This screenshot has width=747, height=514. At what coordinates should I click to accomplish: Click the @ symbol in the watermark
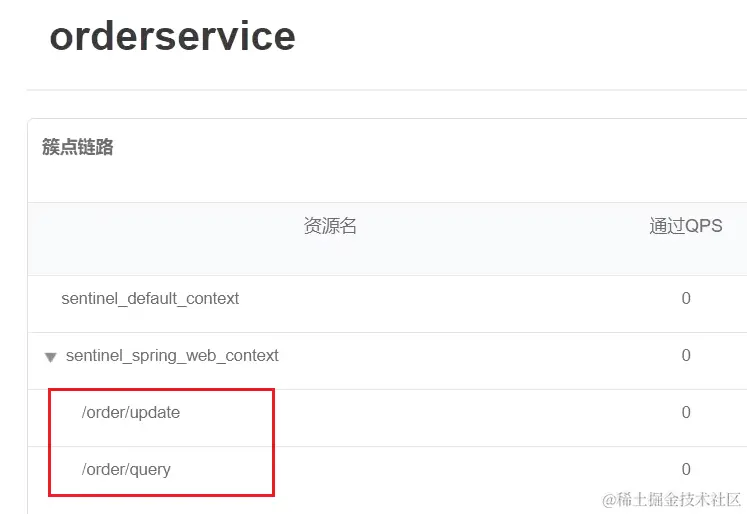[607, 498]
